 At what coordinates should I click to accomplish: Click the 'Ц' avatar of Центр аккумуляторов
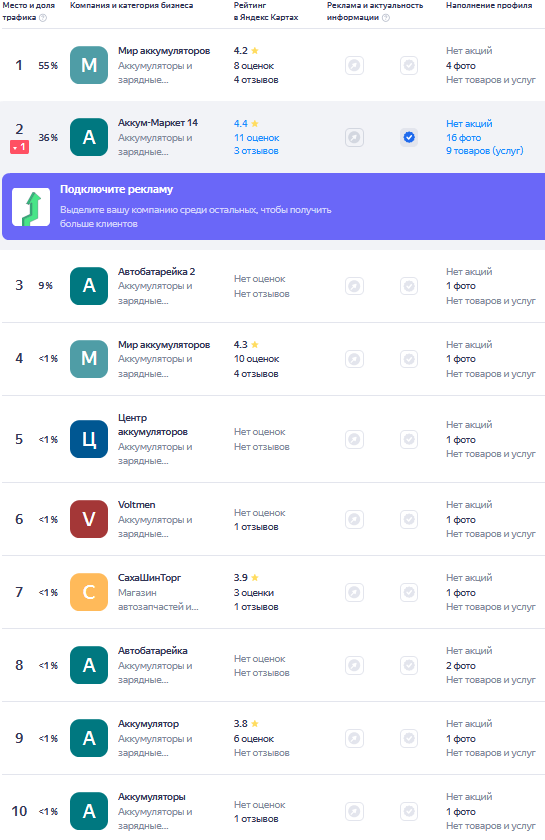coord(89,439)
